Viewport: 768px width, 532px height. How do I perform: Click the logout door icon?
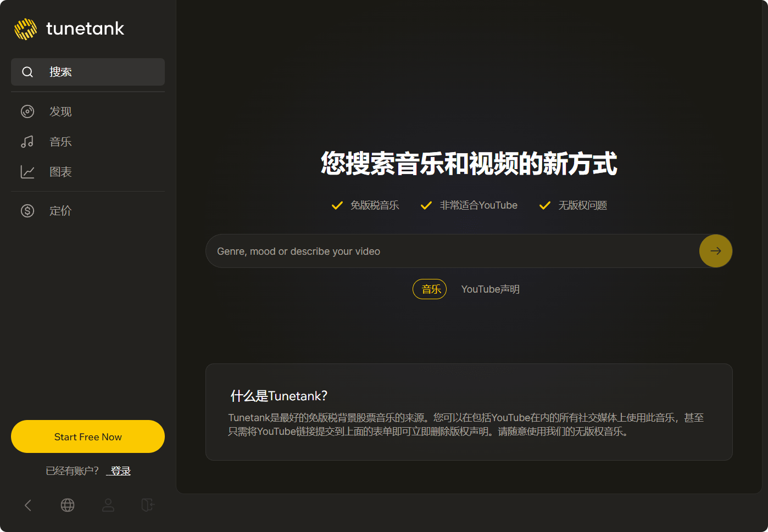148,505
